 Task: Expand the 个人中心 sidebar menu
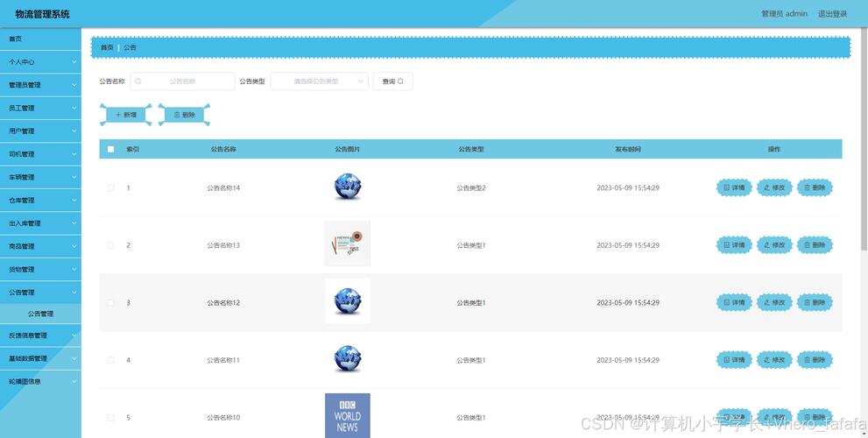point(40,62)
